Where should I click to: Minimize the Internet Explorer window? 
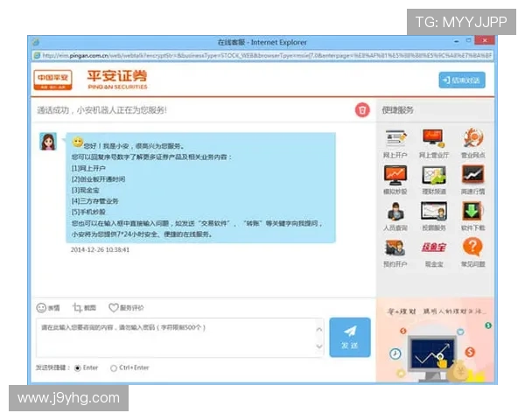coord(457,41)
